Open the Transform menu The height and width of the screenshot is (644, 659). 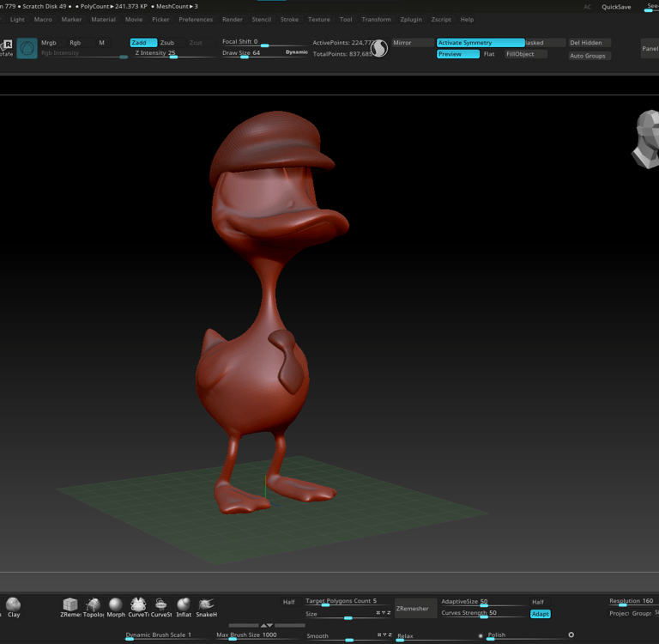[x=376, y=19]
